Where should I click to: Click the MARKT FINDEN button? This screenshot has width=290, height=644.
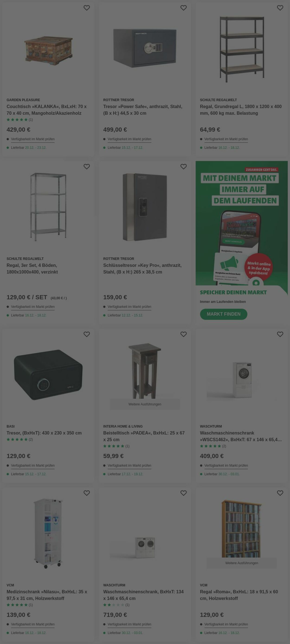pyautogui.click(x=224, y=314)
